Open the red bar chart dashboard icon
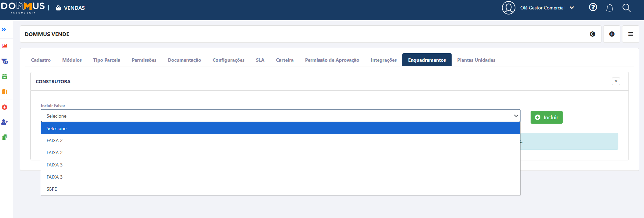Viewport: 644px width, 218px height. 5,46
